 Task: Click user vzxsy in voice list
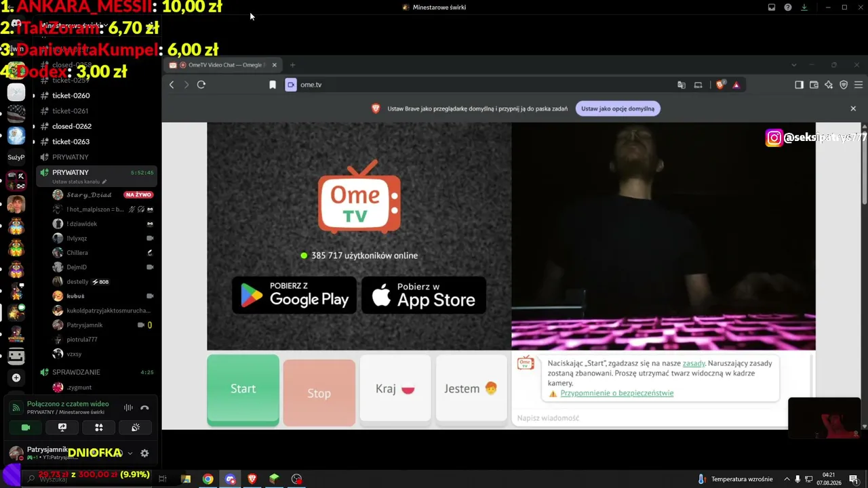coord(74,354)
